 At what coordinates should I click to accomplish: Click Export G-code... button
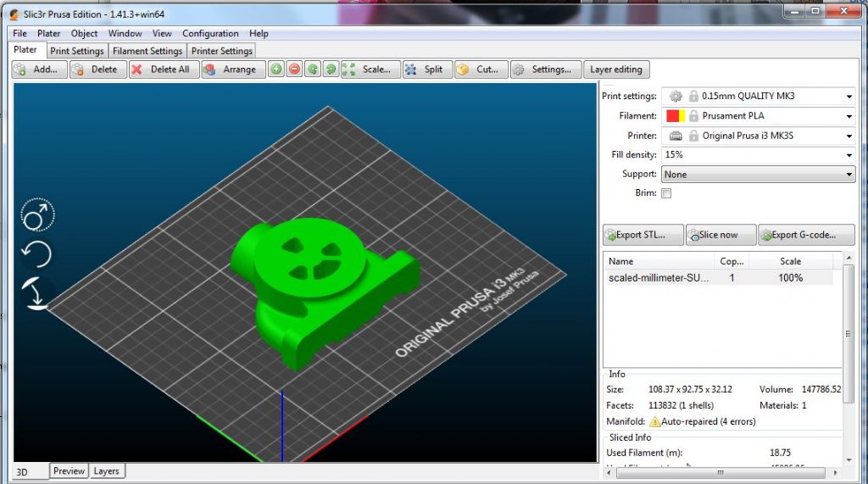(807, 235)
